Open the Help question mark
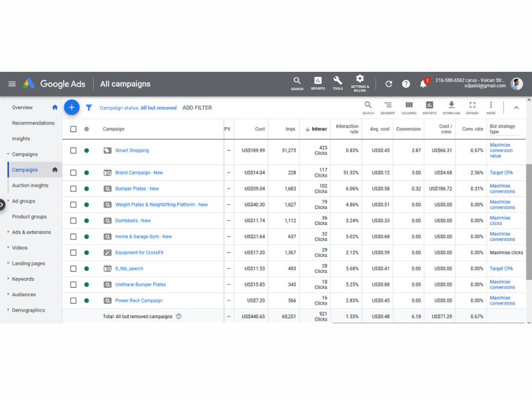 click(x=406, y=84)
